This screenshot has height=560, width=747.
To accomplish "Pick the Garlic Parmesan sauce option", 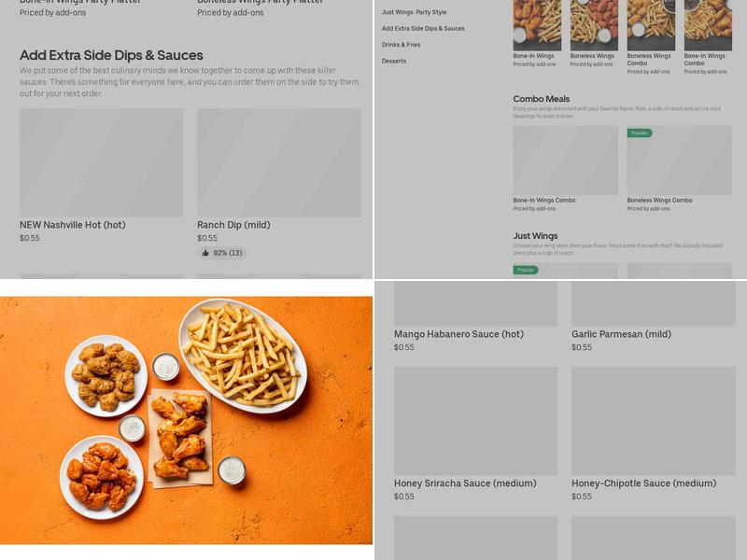I will (x=621, y=332).
